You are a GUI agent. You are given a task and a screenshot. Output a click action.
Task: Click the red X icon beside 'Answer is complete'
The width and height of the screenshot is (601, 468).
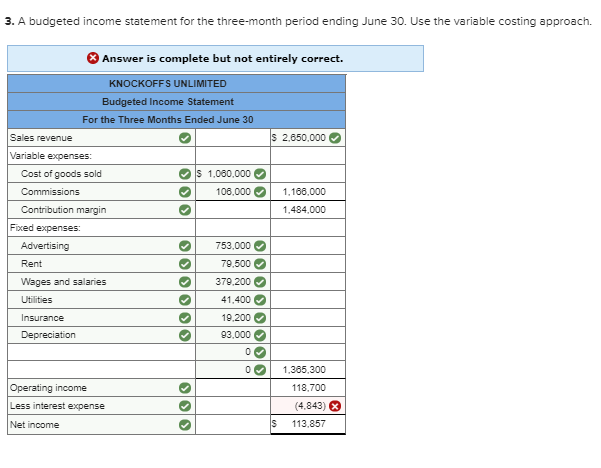tap(93, 58)
